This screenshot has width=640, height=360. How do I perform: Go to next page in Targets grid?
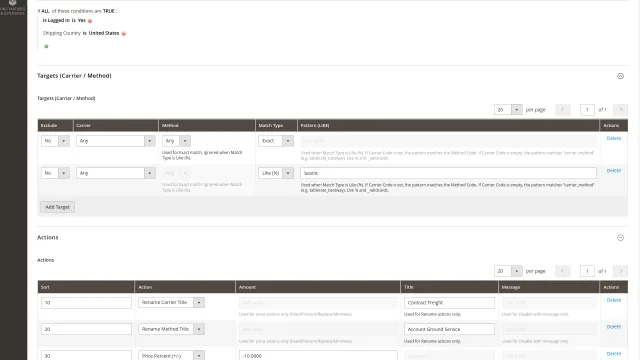[621, 110]
